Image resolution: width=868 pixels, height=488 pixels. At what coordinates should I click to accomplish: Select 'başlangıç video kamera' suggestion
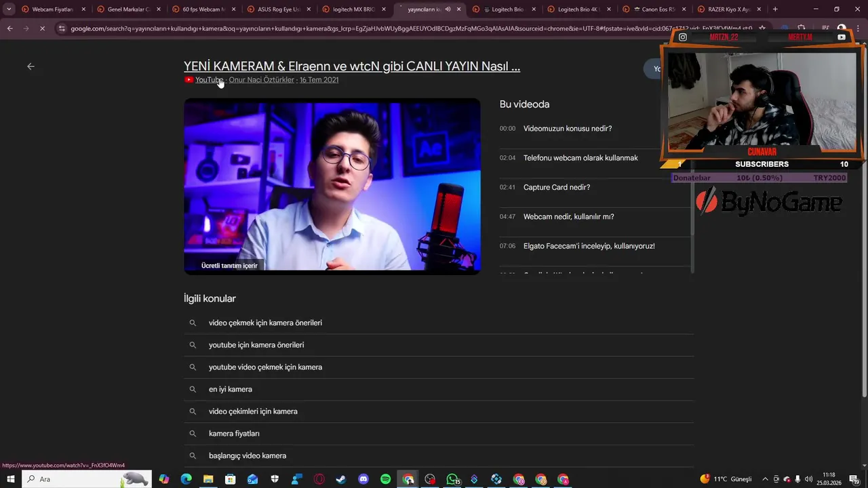[248, 455]
